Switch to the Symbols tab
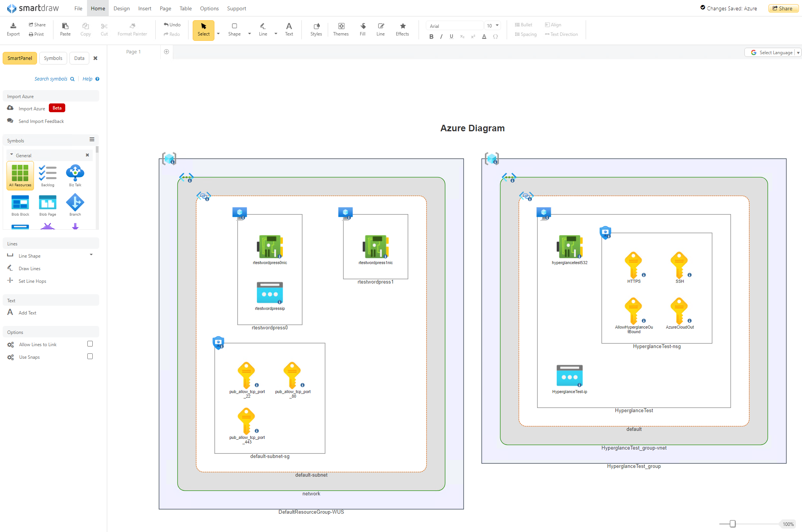The image size is (802, 532). (x=53, y=58)
